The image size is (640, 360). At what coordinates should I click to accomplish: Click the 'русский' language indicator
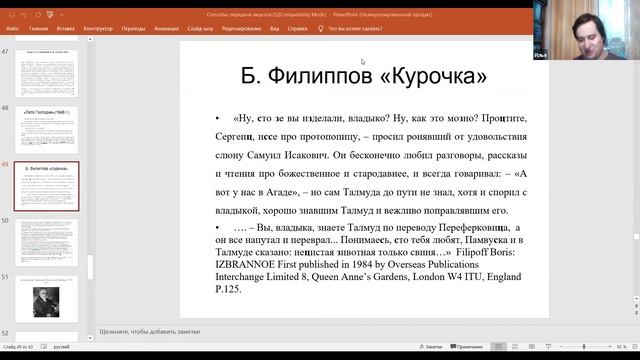coord(62,347)
